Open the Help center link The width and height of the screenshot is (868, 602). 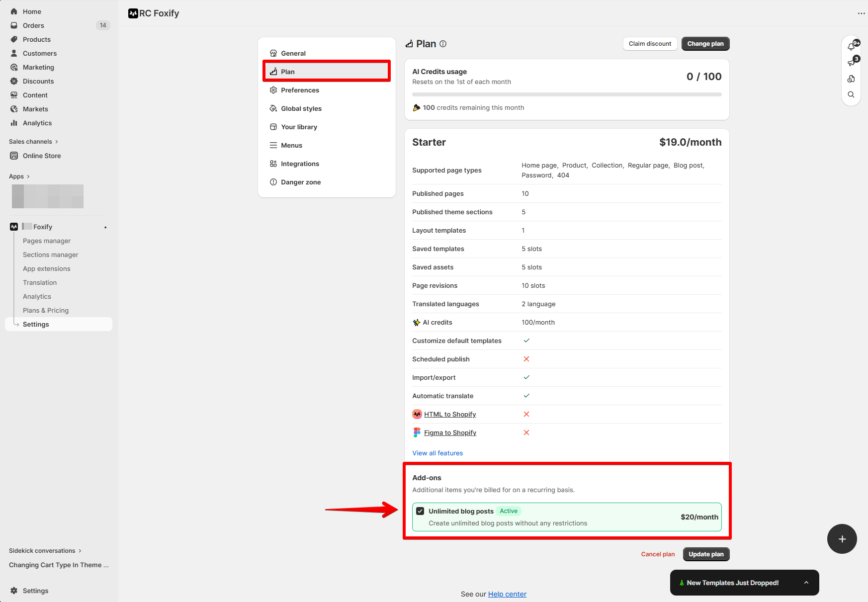(507, 594)
